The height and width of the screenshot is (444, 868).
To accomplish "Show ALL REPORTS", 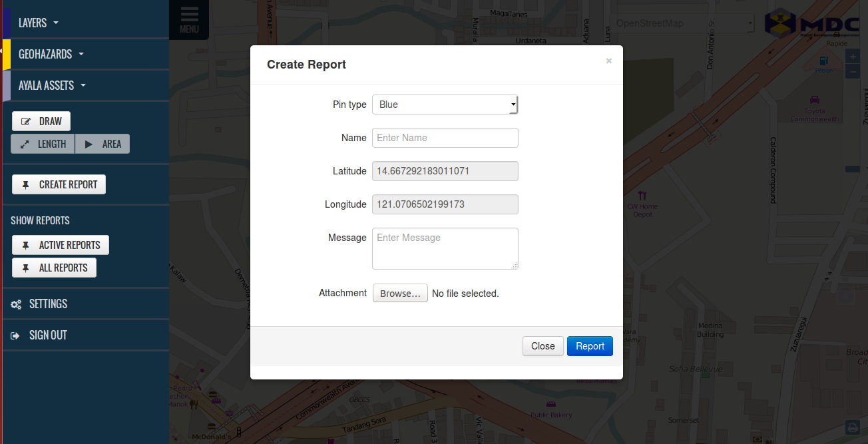I will (55, 268).
